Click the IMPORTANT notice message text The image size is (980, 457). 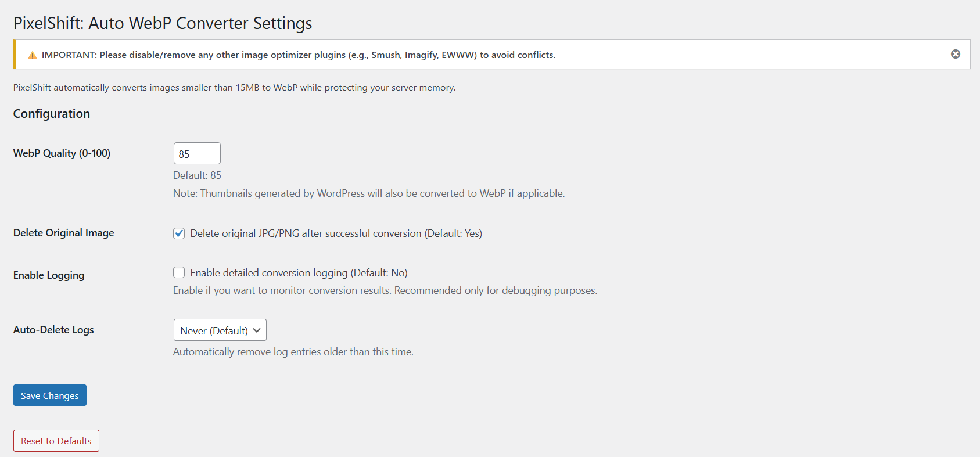click(298, 55)
